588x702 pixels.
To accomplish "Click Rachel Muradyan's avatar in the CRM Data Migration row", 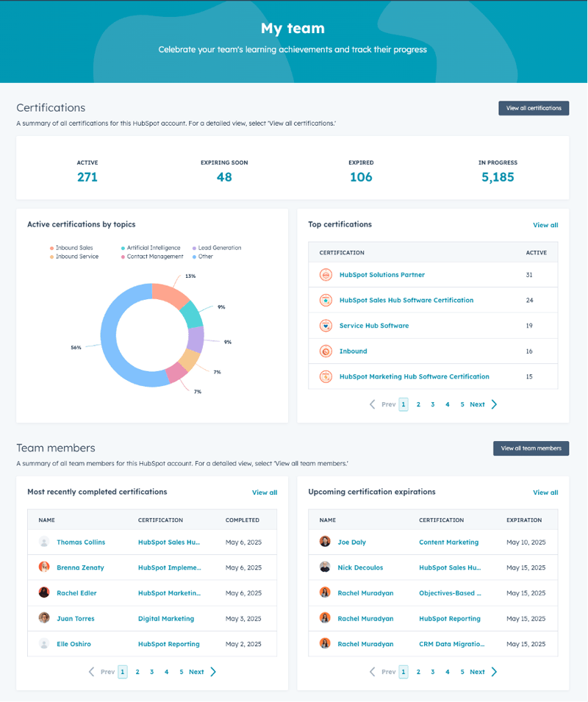I will click(x=325, y=644).
